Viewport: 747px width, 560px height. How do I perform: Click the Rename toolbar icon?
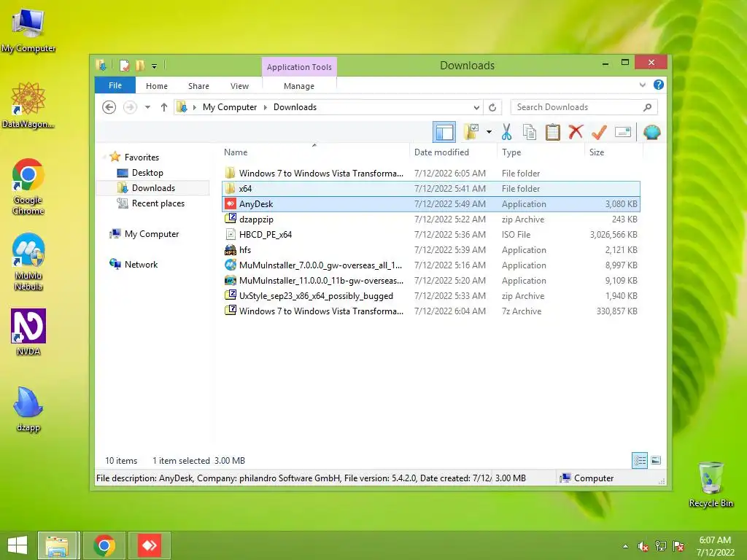[623, 132]
